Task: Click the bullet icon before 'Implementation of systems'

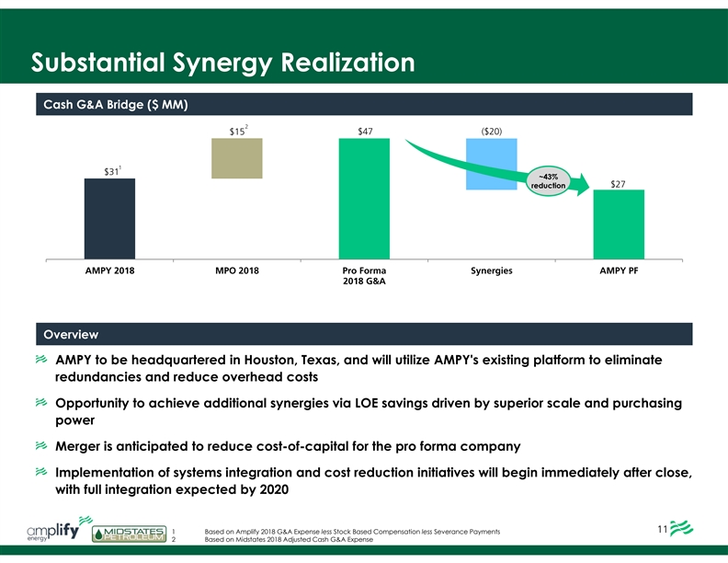Action: 41,472
